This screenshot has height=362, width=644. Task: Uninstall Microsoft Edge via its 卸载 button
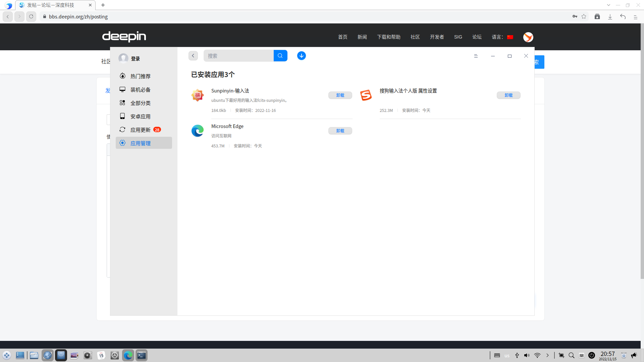click(x=340, y=131)
